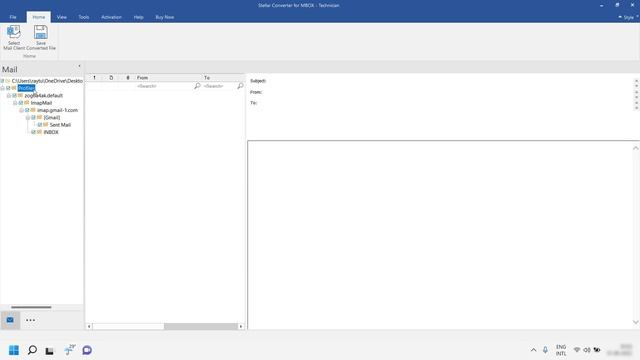
Task: Click the Wi-Fi network tray icon
Action: click(577, 350)
